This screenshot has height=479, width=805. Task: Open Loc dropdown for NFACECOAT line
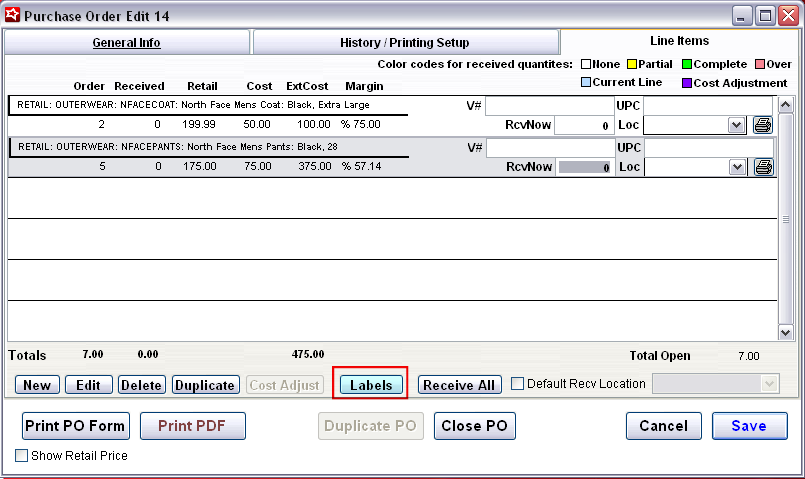coord(737,125)
